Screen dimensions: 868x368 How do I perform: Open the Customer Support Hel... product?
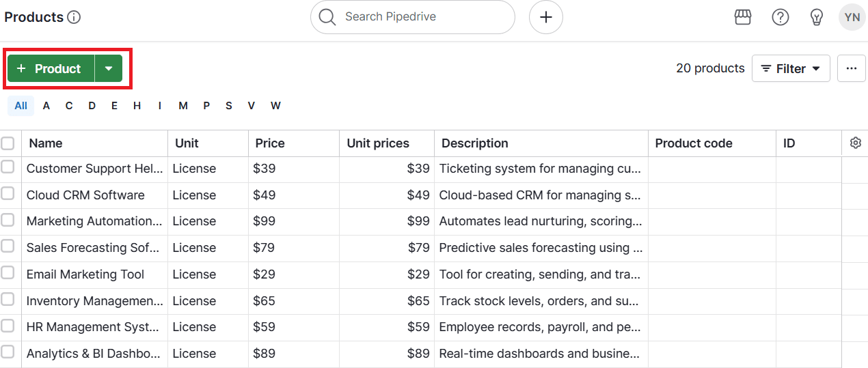95,169
